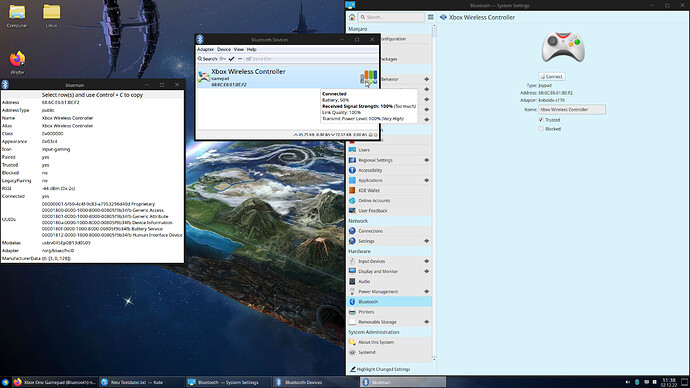Open the application launcher in taskbar
This screenshot has width=690, height=388.
point(5,382)
